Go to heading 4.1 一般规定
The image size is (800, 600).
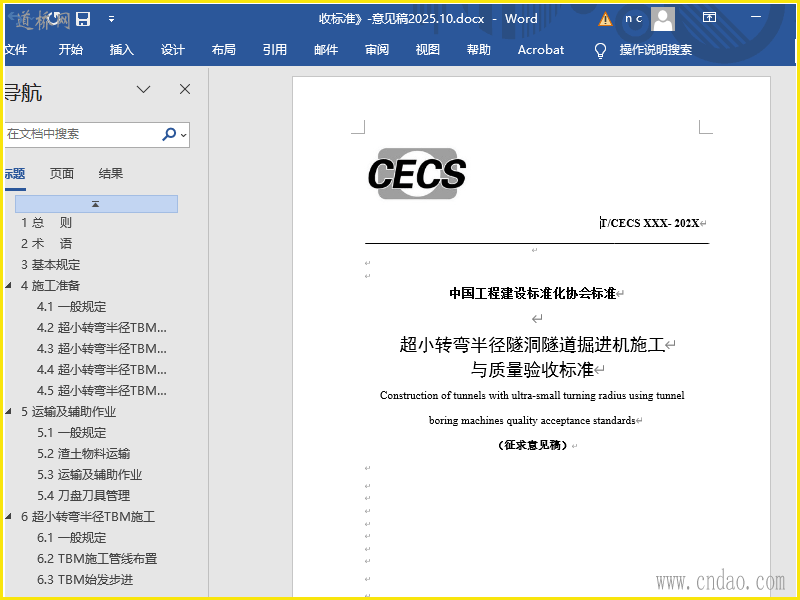click(x=71, y=307)
